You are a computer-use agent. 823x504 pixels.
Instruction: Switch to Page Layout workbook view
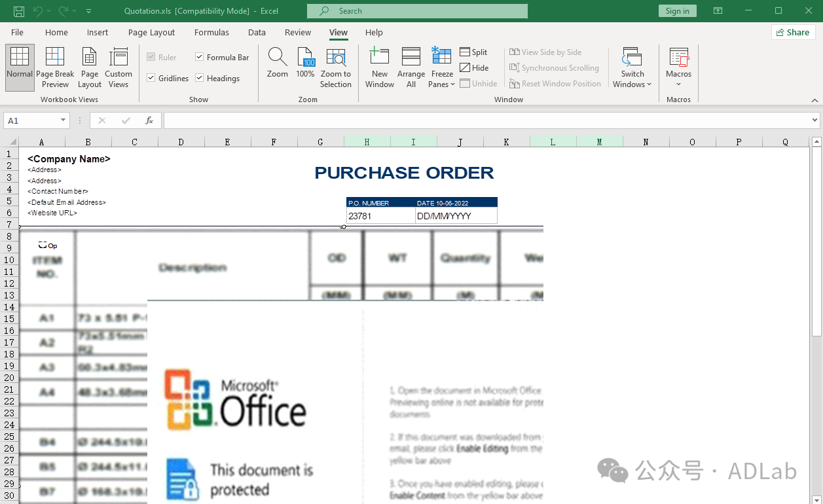[x=90, y=67]
